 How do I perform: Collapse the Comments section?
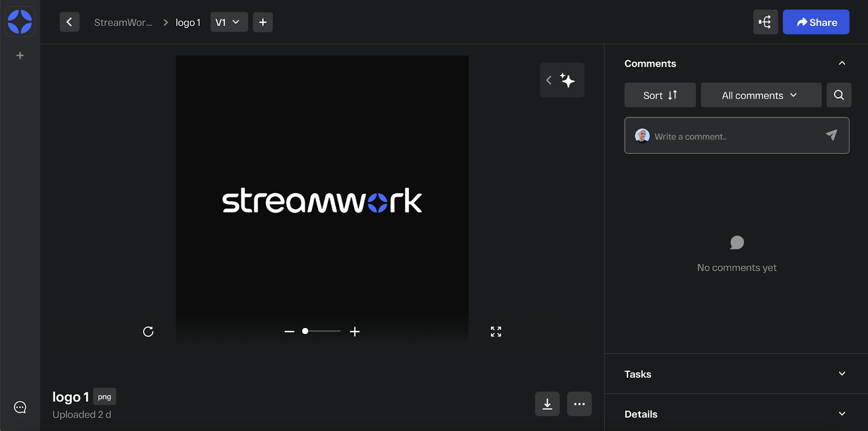click(842, 63)
